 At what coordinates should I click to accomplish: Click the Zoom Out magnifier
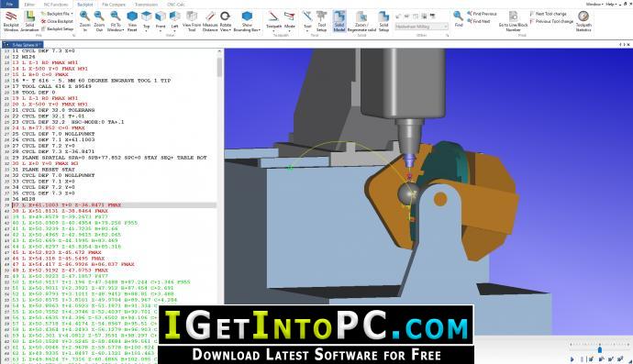coord(99,21)
